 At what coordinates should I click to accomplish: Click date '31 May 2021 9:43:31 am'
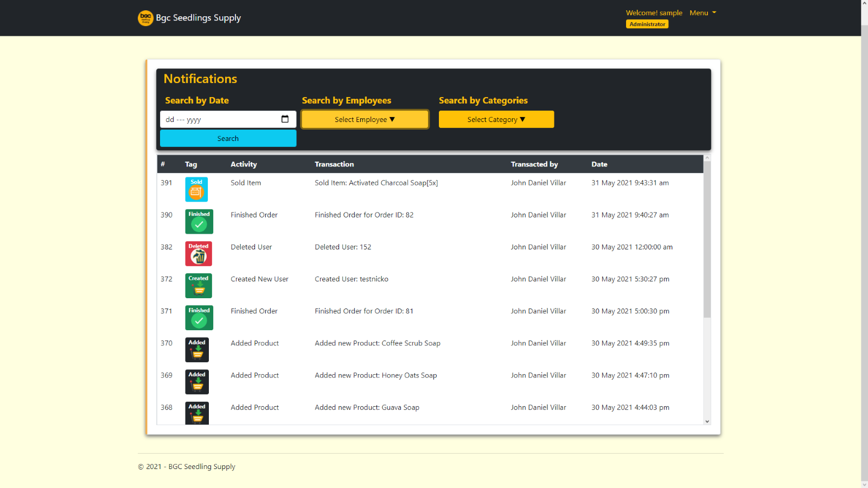pyautogui.click(x=630, y=183)
